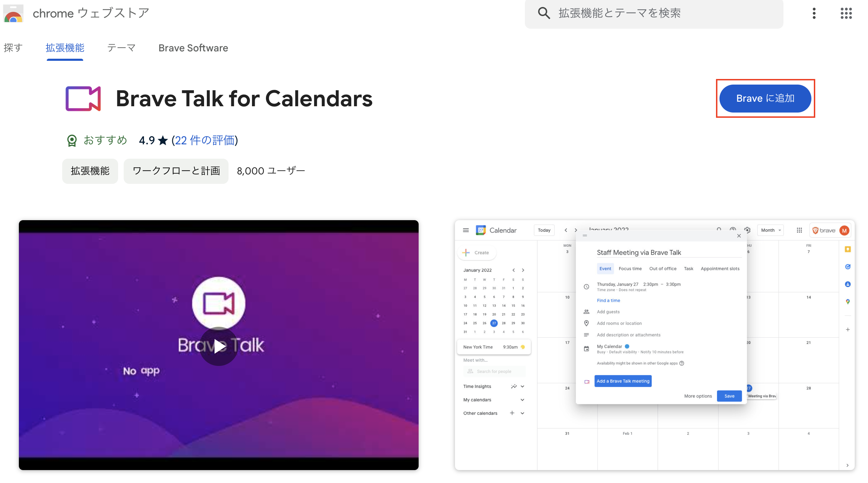Click the 8,000 ユーザー text

(271, 171)
